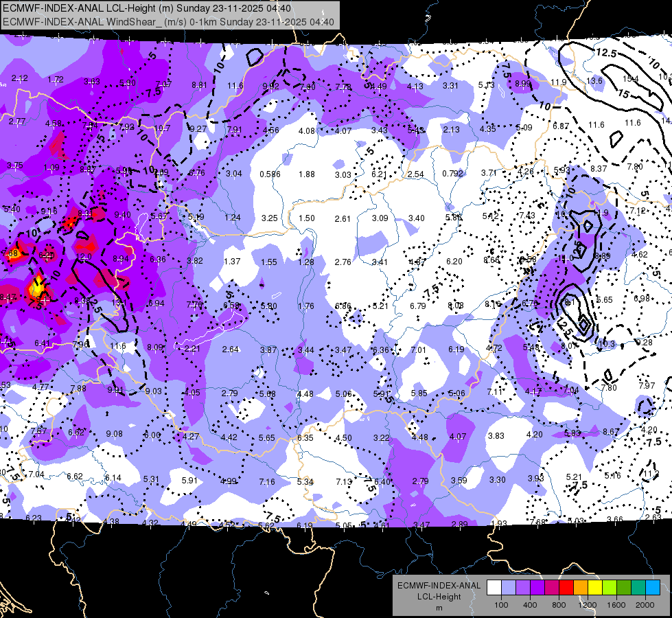This screenshot has width=672, height=618.
Task: Click the WindShear 0-1km title line
Action: click(168, 22)
